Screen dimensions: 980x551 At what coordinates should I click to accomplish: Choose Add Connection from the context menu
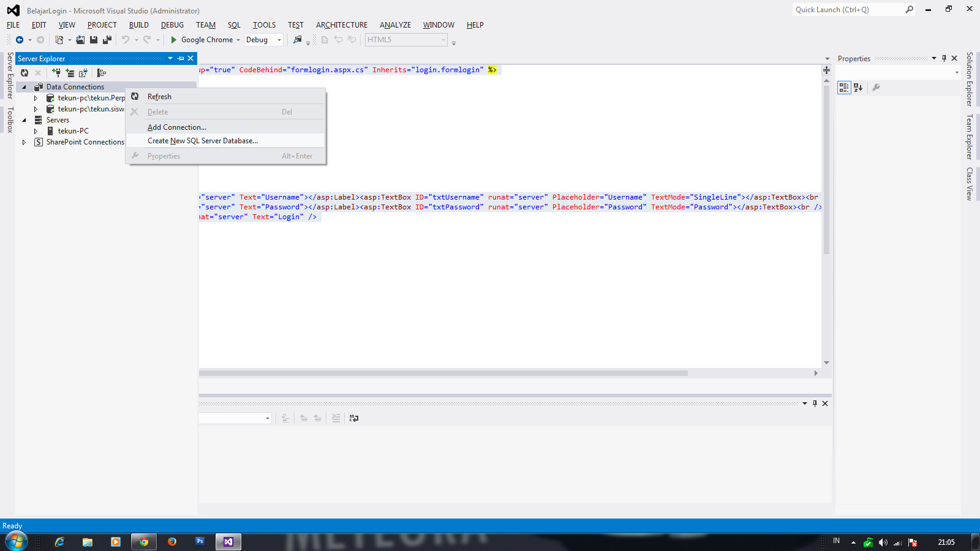(177, 127)
